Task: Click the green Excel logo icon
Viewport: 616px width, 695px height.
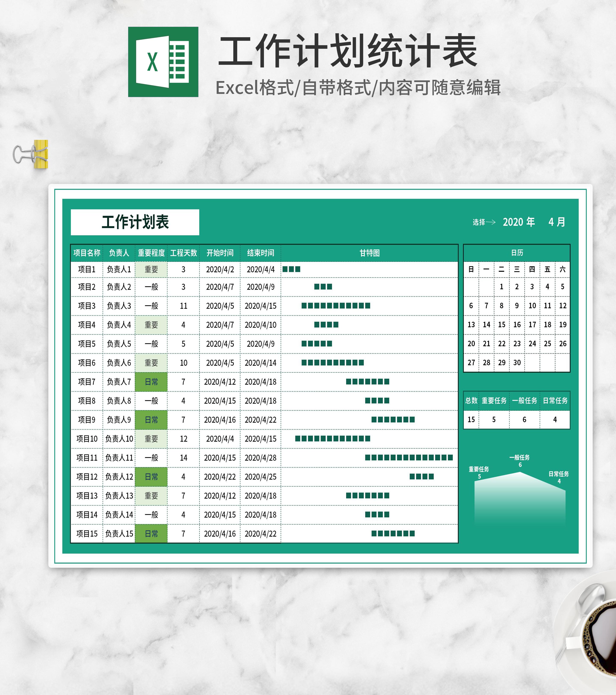Action: (163, 62)
